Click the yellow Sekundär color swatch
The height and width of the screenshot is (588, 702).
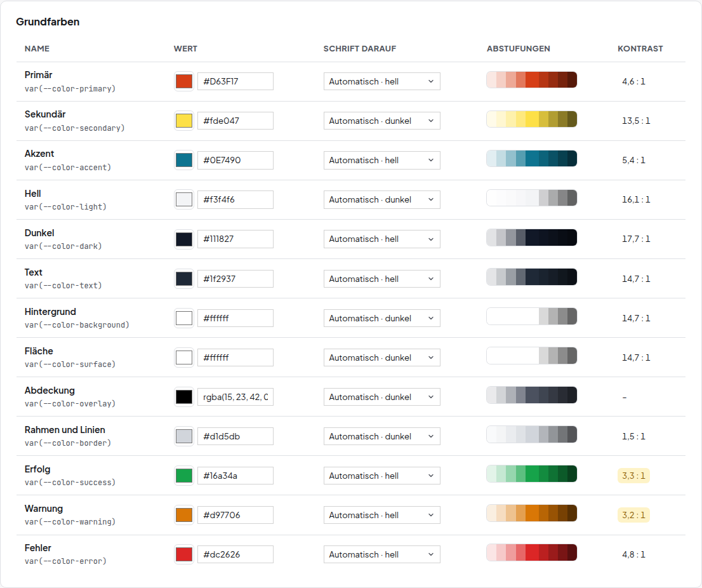[184, 121]
